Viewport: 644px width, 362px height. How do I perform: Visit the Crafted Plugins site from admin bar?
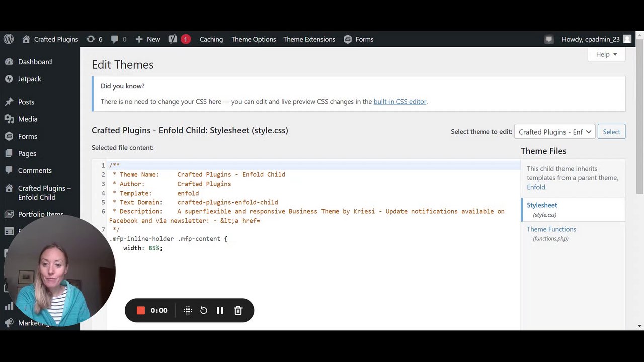point(50,39)
